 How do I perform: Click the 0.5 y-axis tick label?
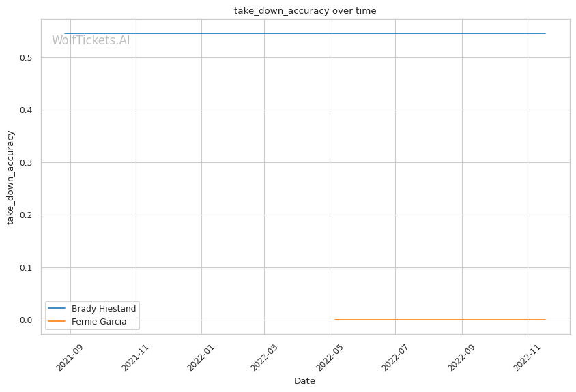[x=28, y=58]
